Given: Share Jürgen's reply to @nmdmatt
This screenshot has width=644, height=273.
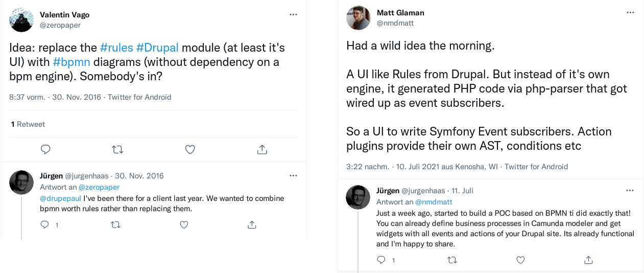Looking at the screenshot, I should tap(588, 260).
